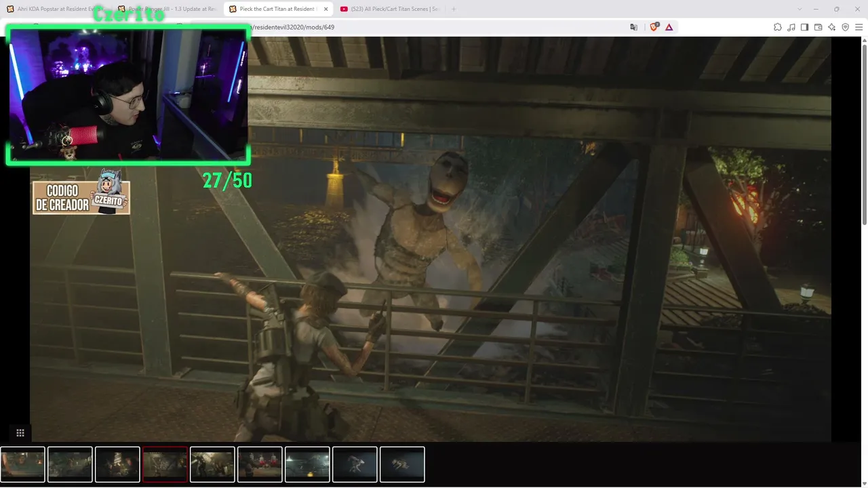
Task: Select the Pieck the Cart Titan tab
Action: click(278, 9)
